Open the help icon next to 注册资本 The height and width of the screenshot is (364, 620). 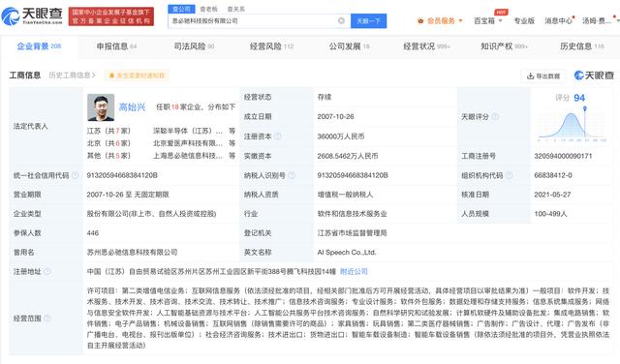point(278,136)
